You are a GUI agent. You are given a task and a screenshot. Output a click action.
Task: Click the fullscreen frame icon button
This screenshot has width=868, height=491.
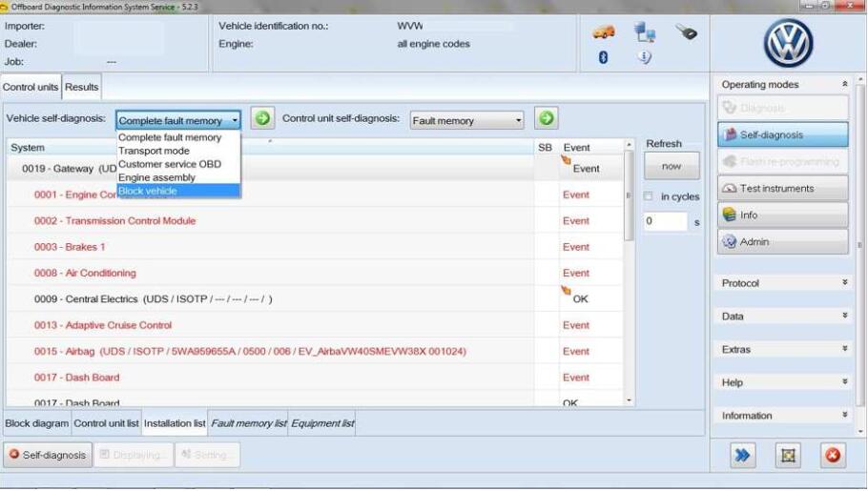coord(788,455)
